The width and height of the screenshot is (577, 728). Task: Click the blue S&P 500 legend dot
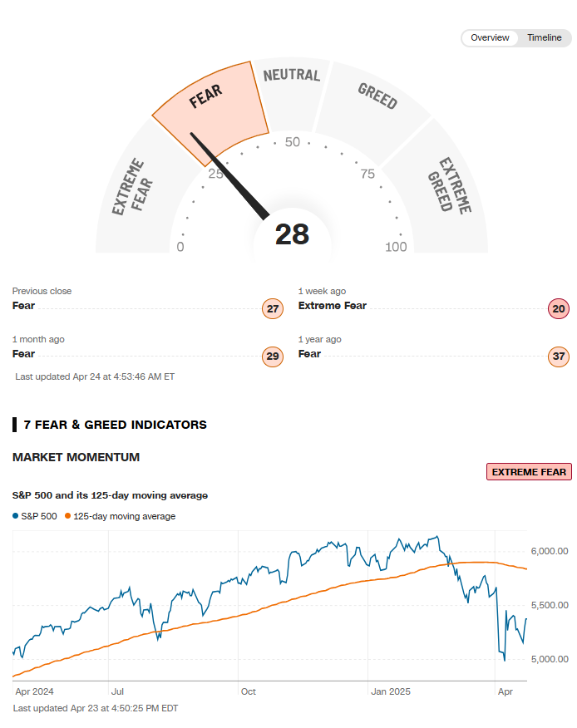click(16, 516)
